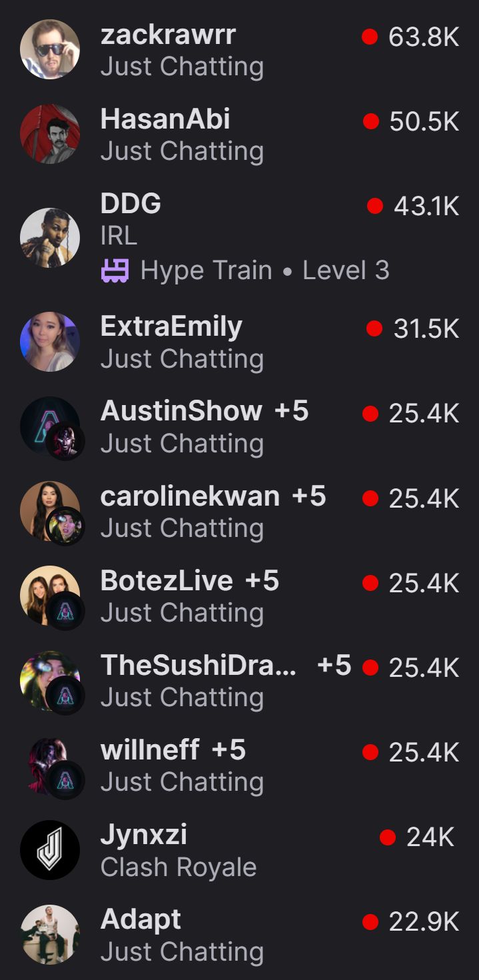Click HasanAbi's red avatar picture

point(50,134)
